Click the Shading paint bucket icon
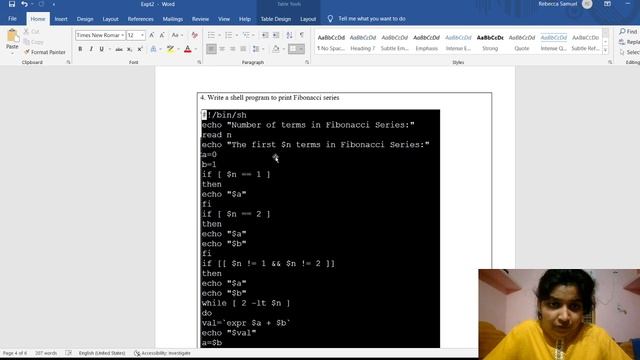This screenshot has width=640, height=360. [276, 49]
